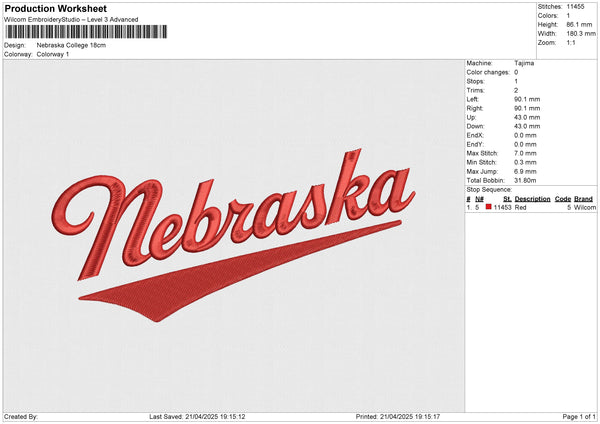600x424 pixels.
Task: Click the Wilcom brand entry in thread row
Action: coord(585,207)
